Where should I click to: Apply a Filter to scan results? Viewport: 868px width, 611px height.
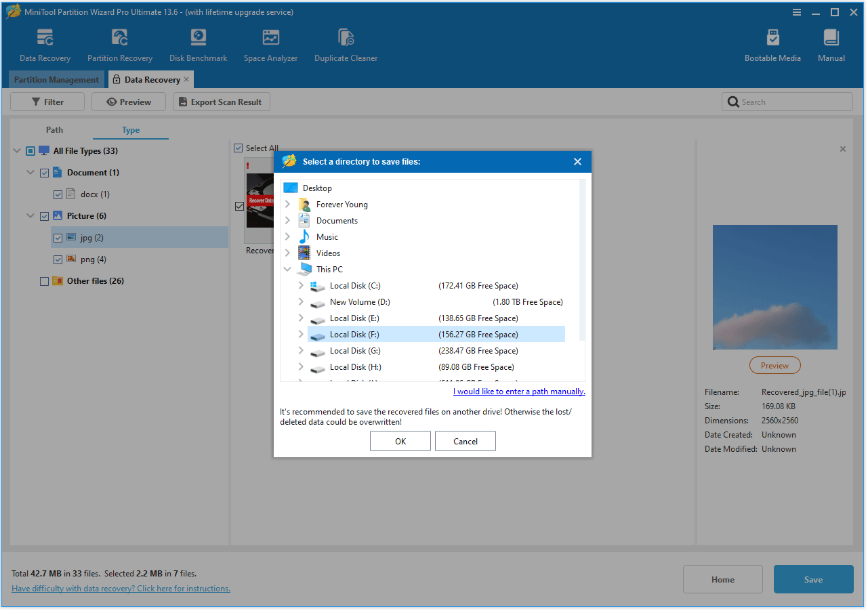(47, 101)
